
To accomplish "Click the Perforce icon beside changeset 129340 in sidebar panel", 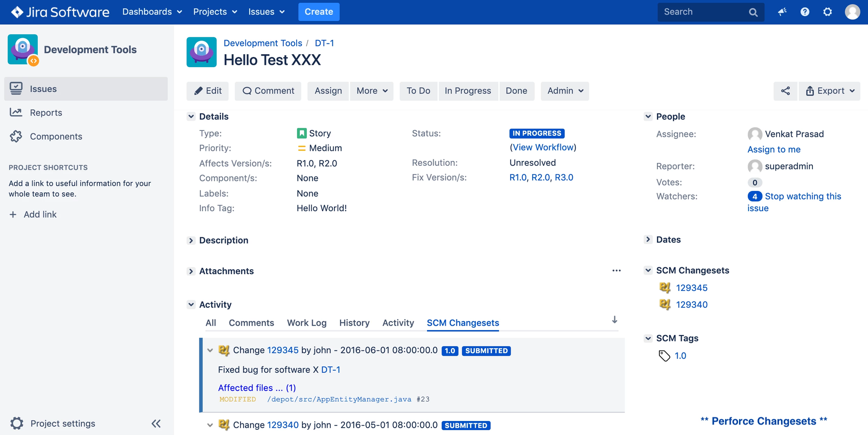I will (665, 304).
